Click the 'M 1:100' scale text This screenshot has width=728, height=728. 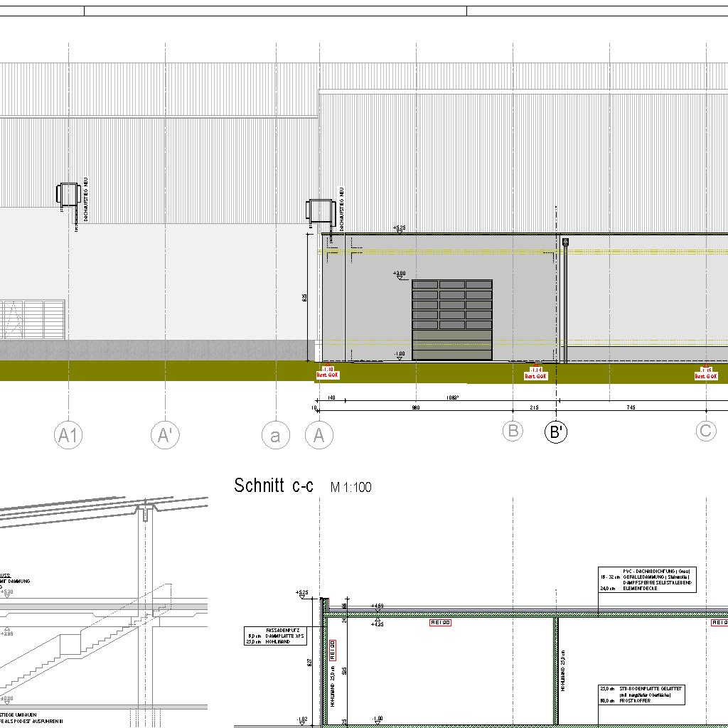tap(350, 488)
